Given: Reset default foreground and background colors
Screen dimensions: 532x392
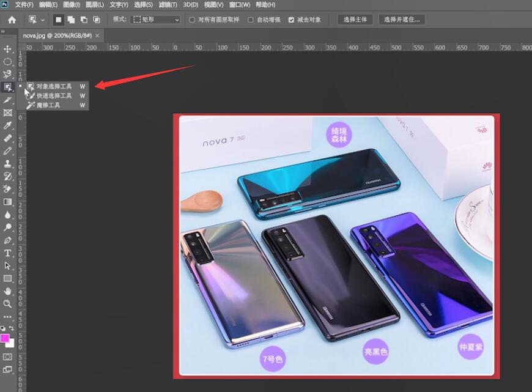Looking at the screenshot, I should point(3,328).
